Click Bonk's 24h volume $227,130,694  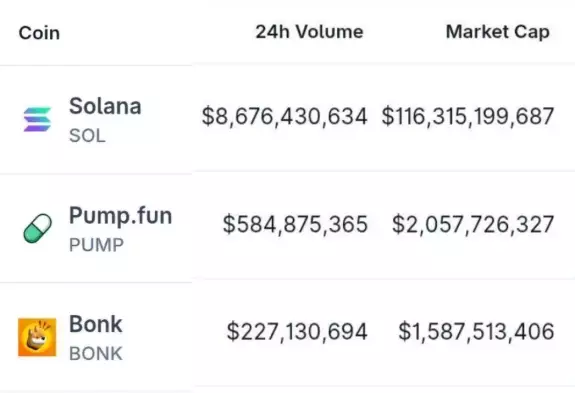tap(297, 332)
